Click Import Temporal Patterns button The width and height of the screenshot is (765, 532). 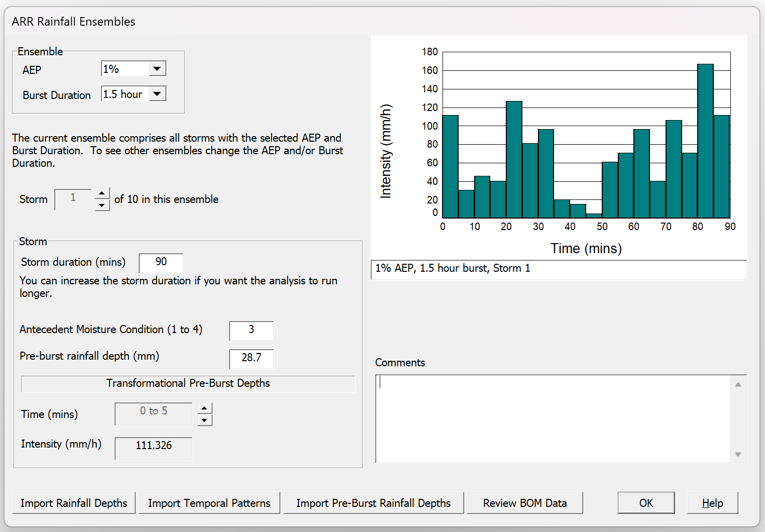point(209,503)
